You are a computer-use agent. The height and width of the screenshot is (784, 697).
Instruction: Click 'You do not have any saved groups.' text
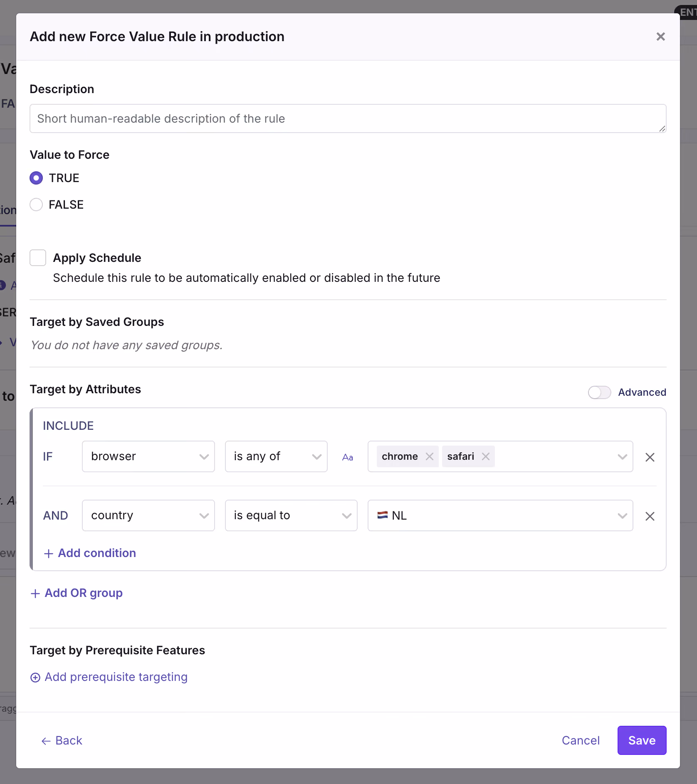127,345
